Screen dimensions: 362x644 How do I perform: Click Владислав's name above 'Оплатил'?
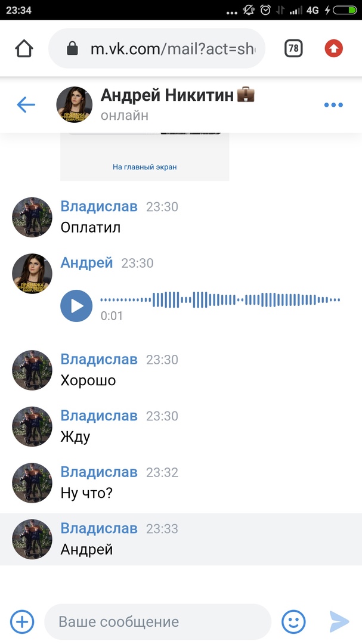99,206
